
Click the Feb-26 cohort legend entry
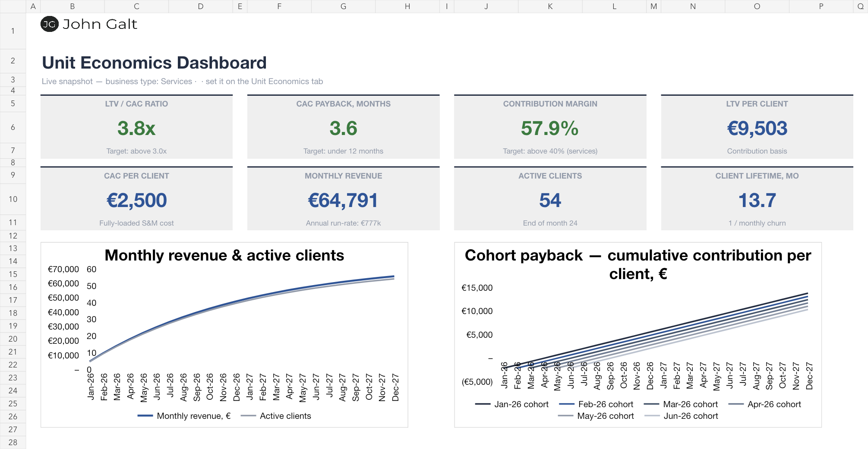pyautogui.click(x=596, y=404)
